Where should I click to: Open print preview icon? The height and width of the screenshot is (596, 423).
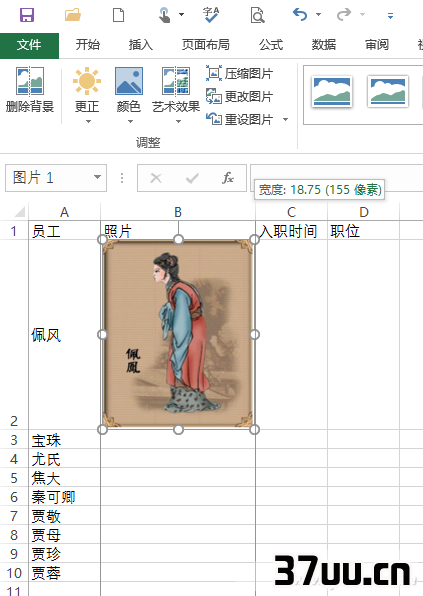pyautogui.click(x=257, y=15)
